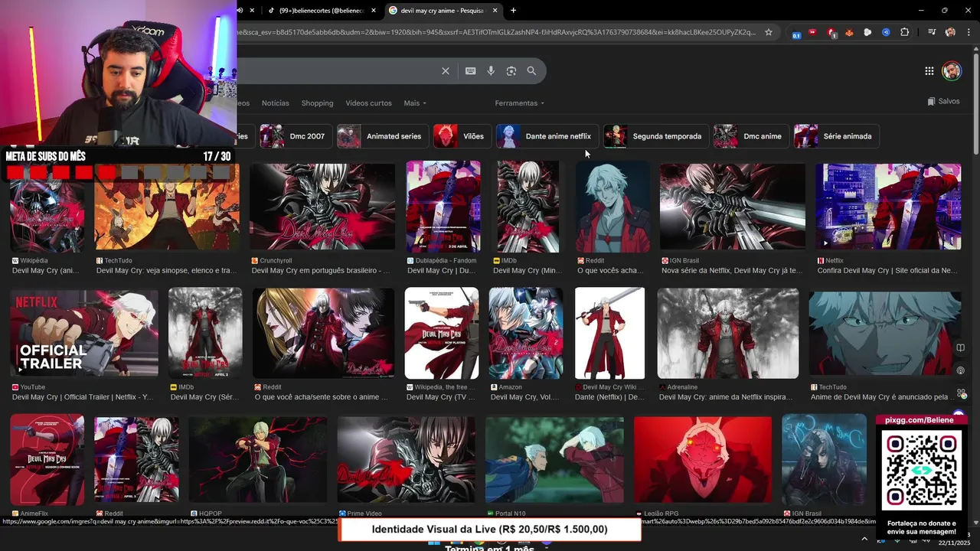Open the IGN Brasil sword image result
The image size is (980, 551).
(733, 207)
